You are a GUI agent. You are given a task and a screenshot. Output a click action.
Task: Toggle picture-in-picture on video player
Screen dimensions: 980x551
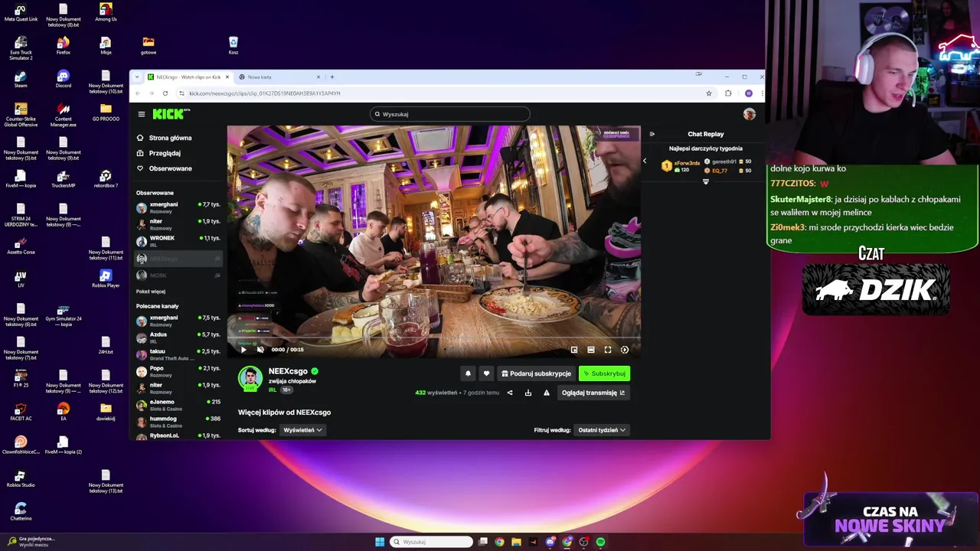(x=574, y=350)
